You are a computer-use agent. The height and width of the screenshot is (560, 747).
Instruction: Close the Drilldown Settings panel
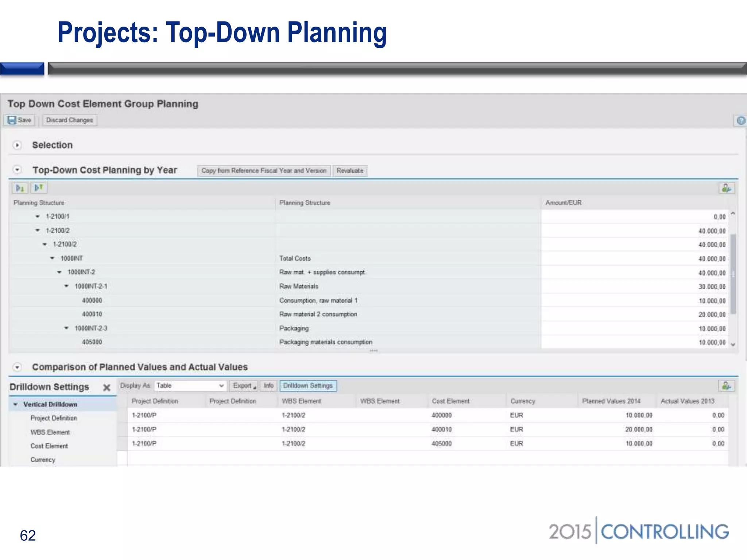(107, 387)
